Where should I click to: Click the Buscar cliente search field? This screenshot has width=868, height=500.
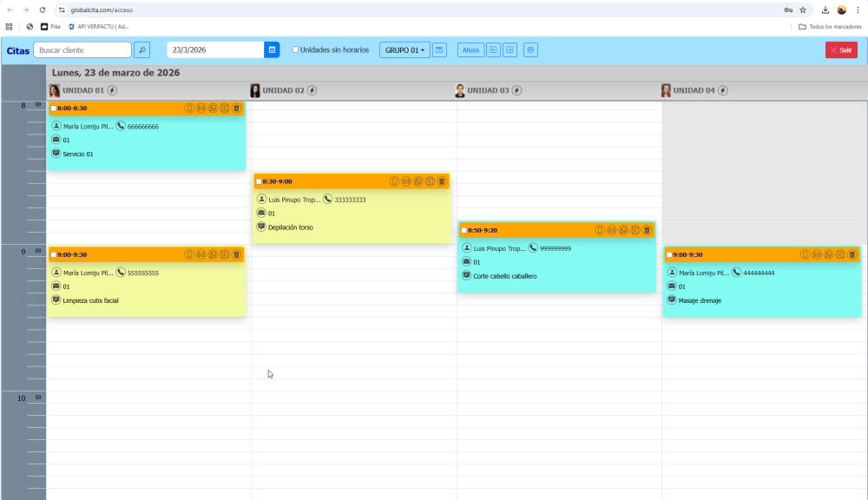point(82,49)
